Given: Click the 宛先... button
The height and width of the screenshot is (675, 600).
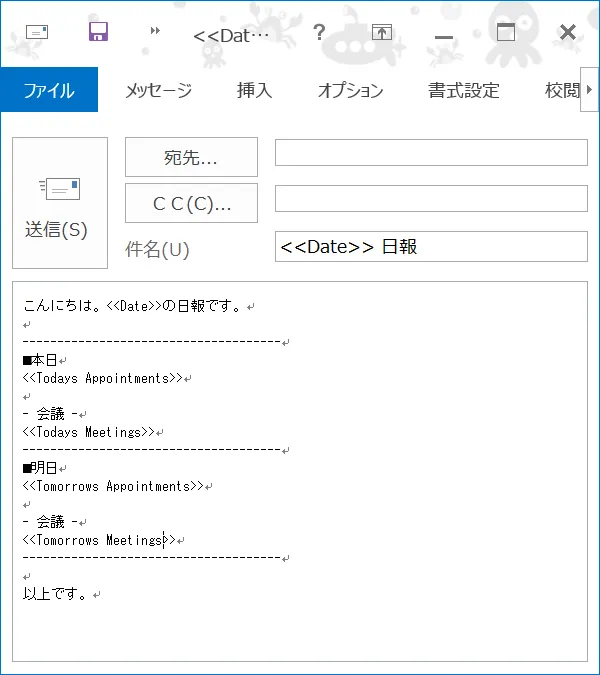Looking at the screenshot, I should (x=191, y=157).
